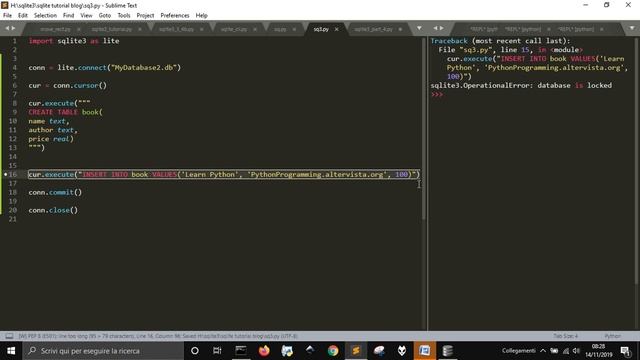Click the Windows taskbar search box

coord(103,351)
